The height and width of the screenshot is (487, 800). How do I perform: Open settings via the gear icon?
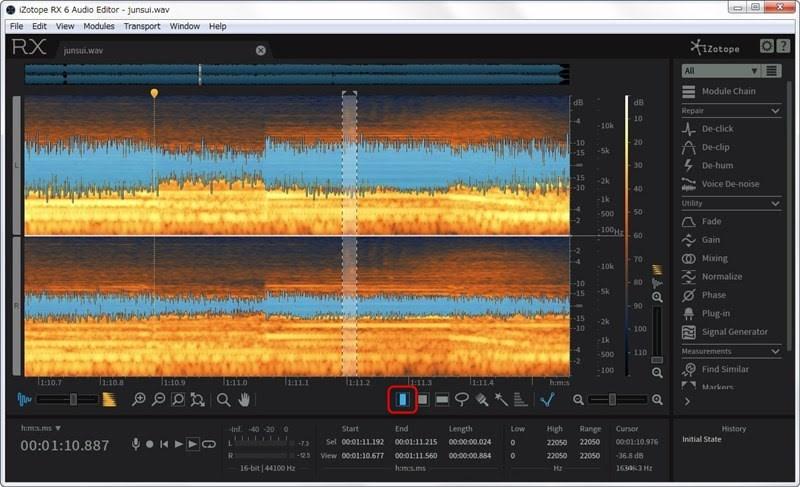click(x=766, y=46)
